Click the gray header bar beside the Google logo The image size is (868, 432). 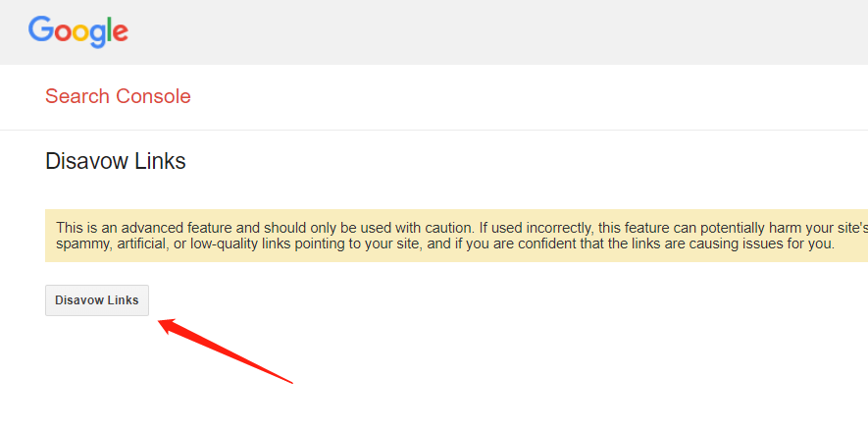pos(490,31)
